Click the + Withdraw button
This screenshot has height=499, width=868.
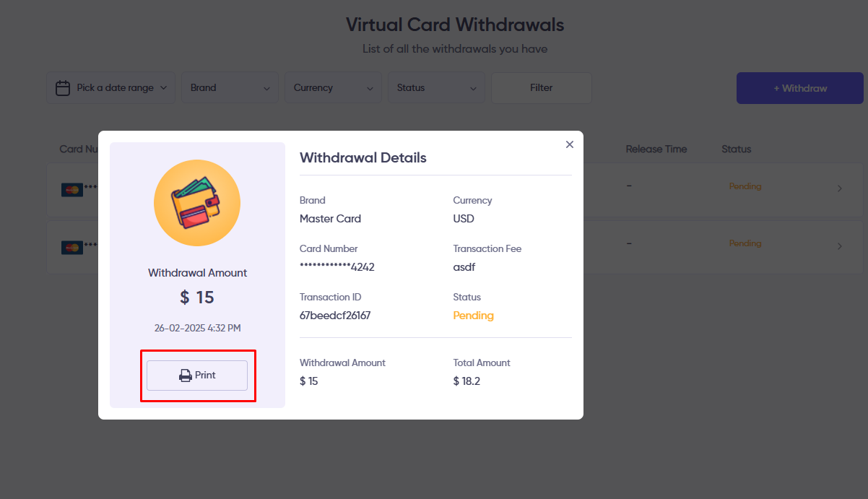click(799, 88)
